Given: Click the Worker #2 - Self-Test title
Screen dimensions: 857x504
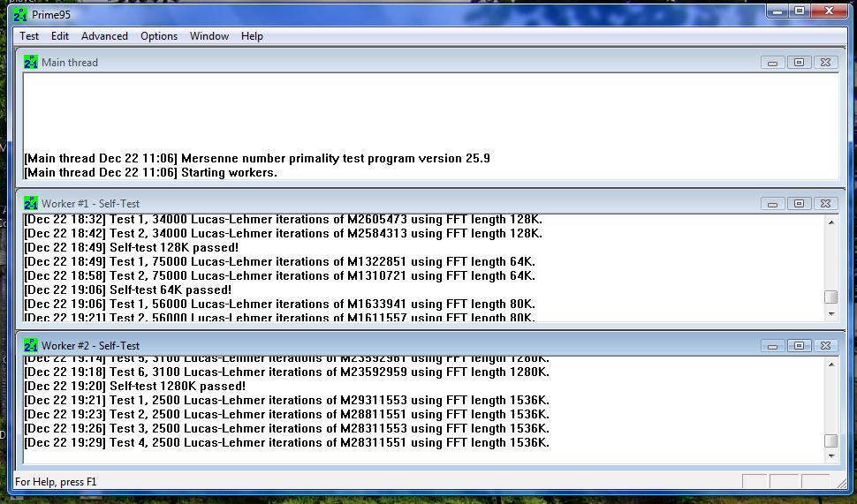Looking at the screenshot, I should pos(91,346).
